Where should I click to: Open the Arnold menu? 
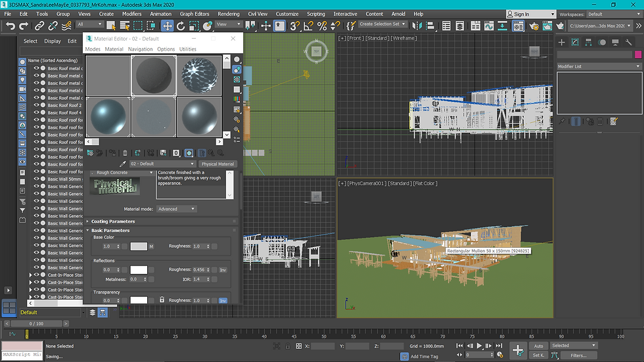[x=398, y=14]
